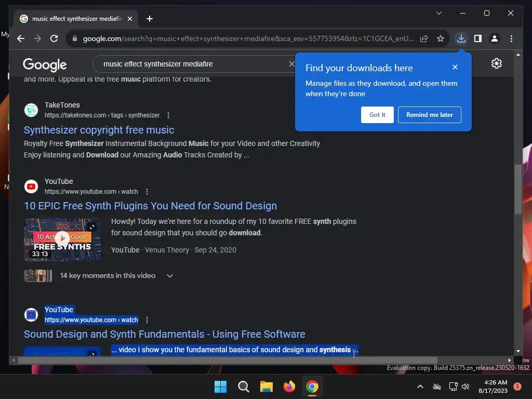Screen dimensions: 532x399
Task: Click the horizontal scrollbar thumb
Action: (228, 361)
